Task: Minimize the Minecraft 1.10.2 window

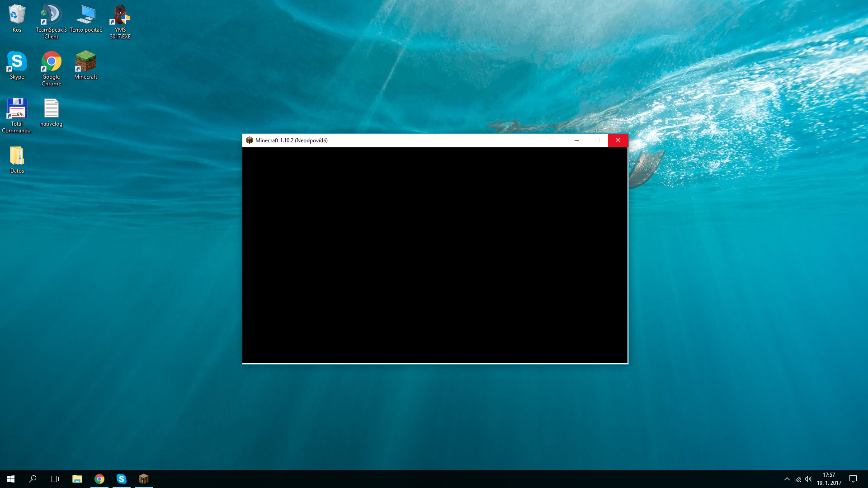Action: [577, 141]
